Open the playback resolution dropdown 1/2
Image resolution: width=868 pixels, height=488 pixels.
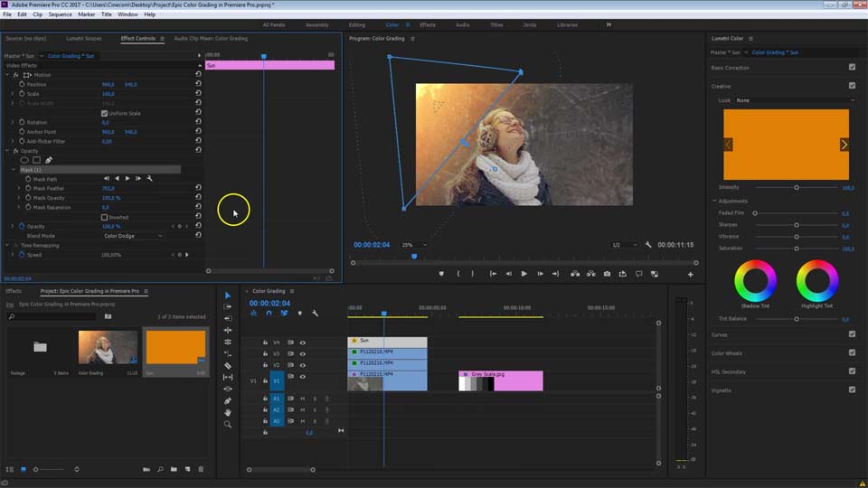625,245
